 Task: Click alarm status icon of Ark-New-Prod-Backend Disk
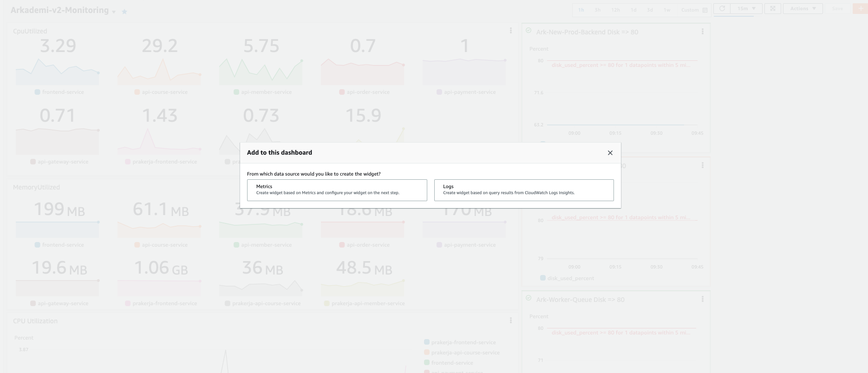(x=529, y=31)
